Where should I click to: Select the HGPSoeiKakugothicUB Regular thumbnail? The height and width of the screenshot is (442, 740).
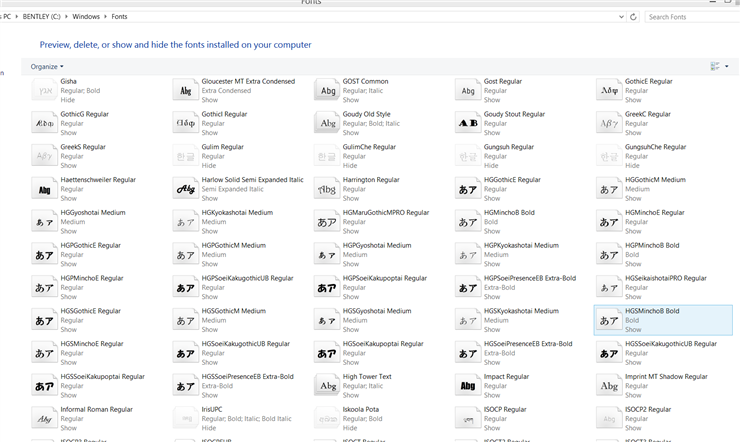185,287
